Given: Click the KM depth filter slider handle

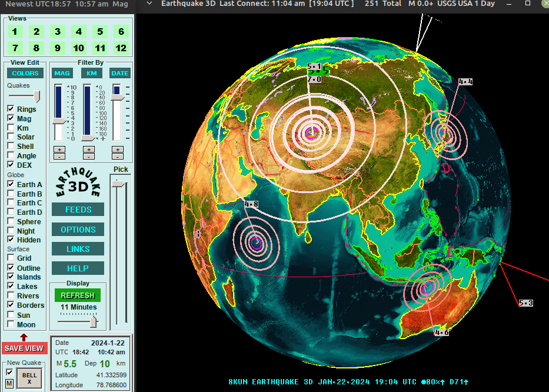Looking at the screenshot, I should [88, 138].
